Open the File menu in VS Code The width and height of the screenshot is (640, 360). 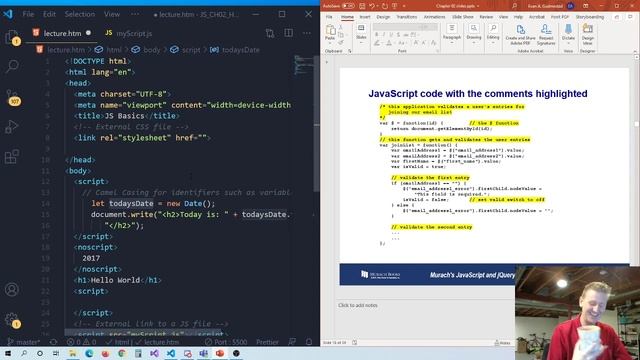pos(28,14)
